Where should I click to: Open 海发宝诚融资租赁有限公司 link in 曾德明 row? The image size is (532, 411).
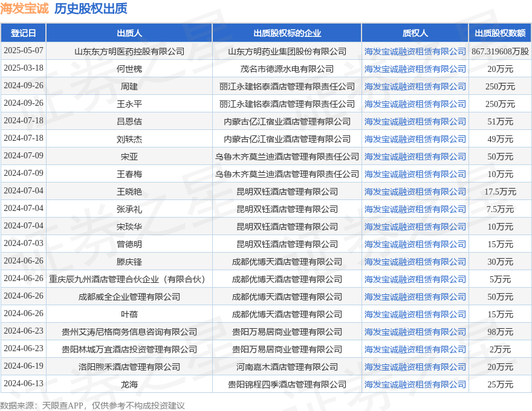[415, 244]
